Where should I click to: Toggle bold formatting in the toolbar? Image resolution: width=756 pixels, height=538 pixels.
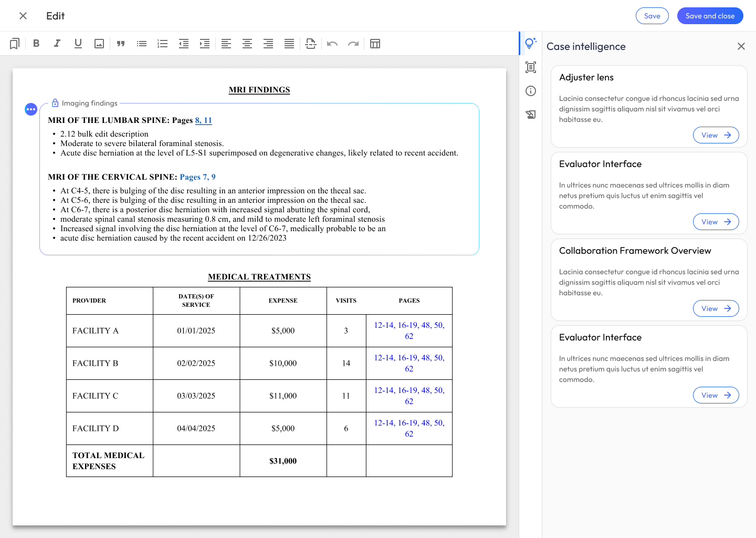pyautogui.click(x=36, y=44)
